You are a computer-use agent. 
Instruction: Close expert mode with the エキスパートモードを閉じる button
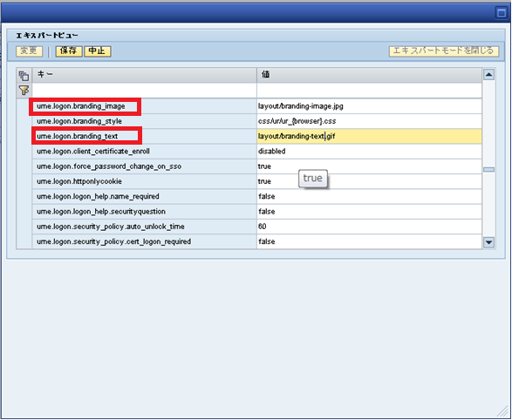coord(444,51)
